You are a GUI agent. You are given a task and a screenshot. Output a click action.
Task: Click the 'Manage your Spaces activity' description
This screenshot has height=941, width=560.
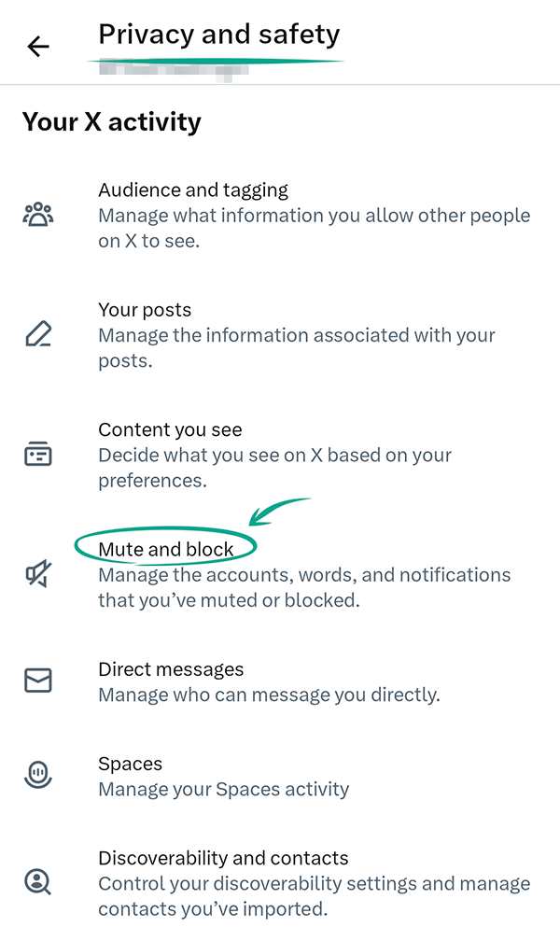point(224,789)
